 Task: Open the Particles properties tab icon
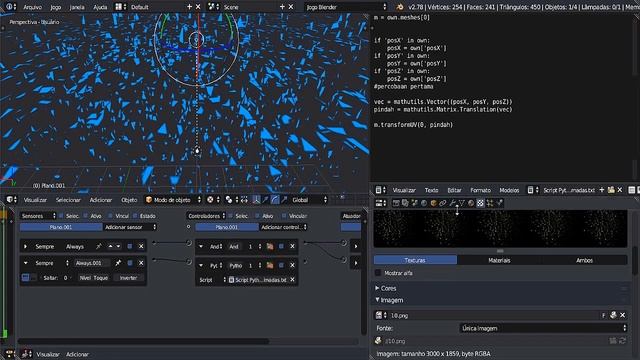[490, 203]
